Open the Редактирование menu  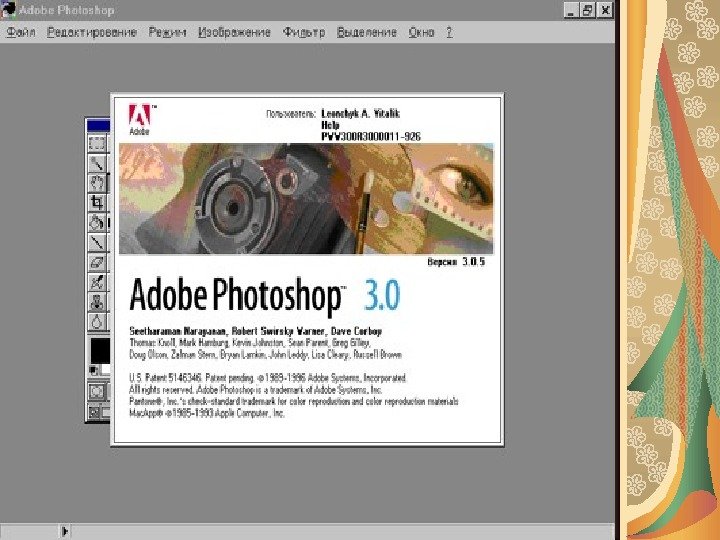coord(92,32)
